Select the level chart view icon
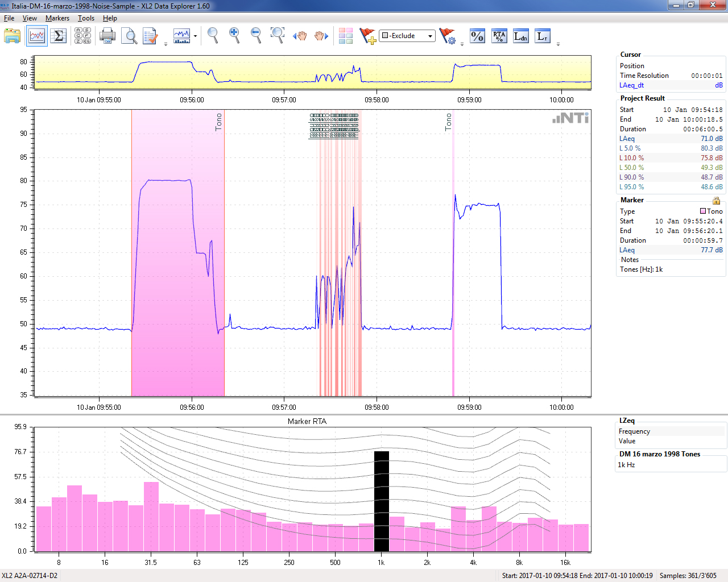This screenshot has width=728, height=582. point(37,36)
